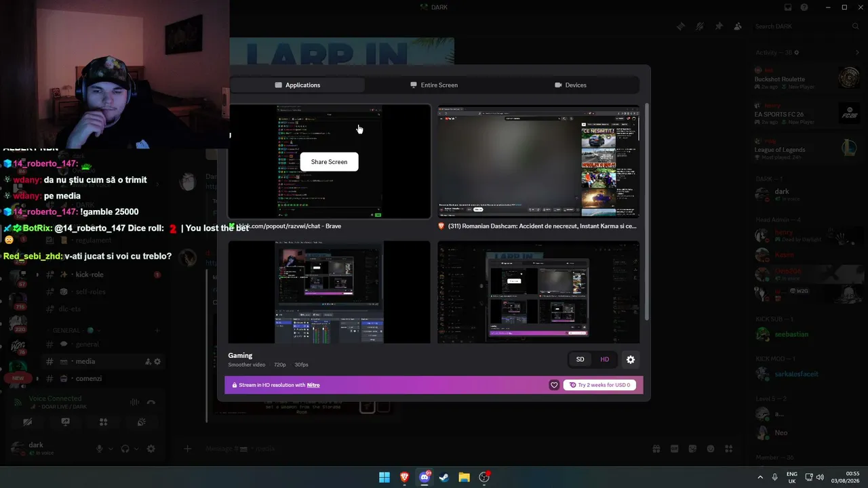
Task: Open Activity settings gear icon
Action: 797,52
